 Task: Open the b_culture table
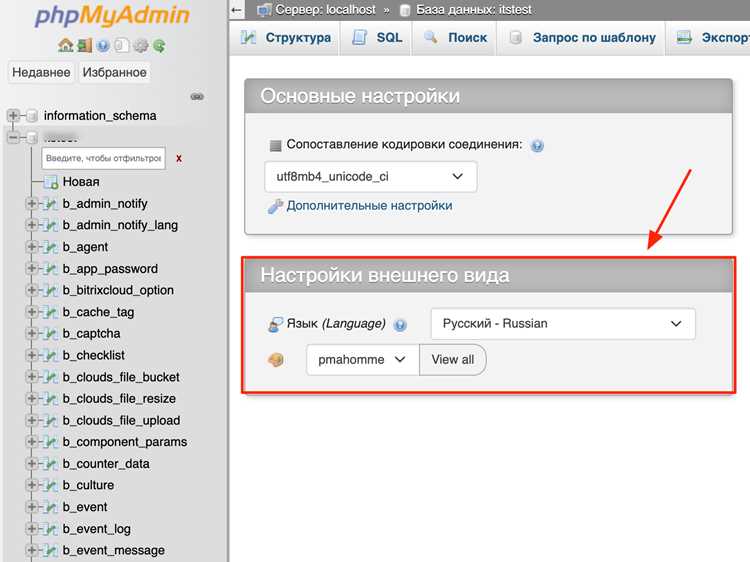click(88, 485)
